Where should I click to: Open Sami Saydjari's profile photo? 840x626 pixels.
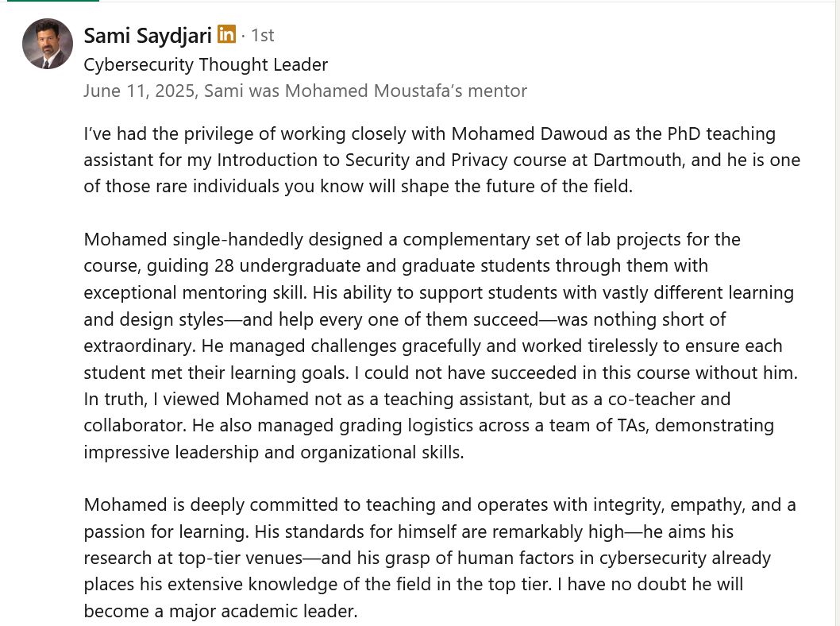(x=48, y=44)
